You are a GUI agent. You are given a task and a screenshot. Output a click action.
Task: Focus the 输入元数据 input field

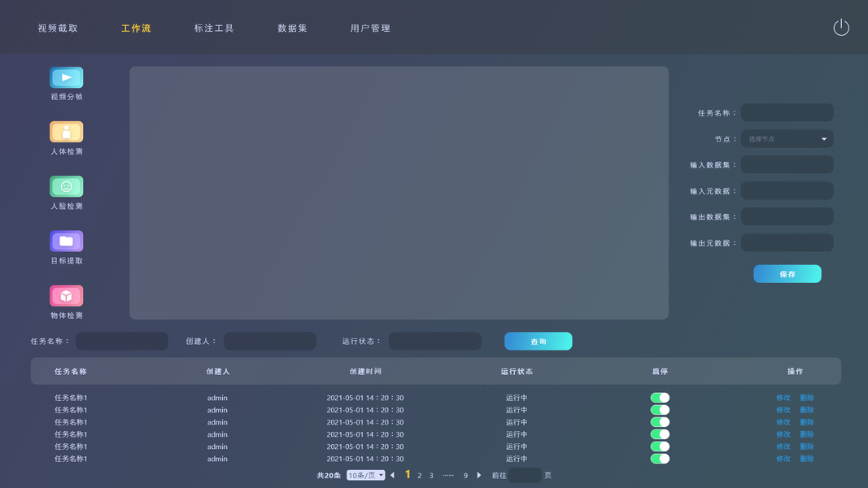click(787, 191)
